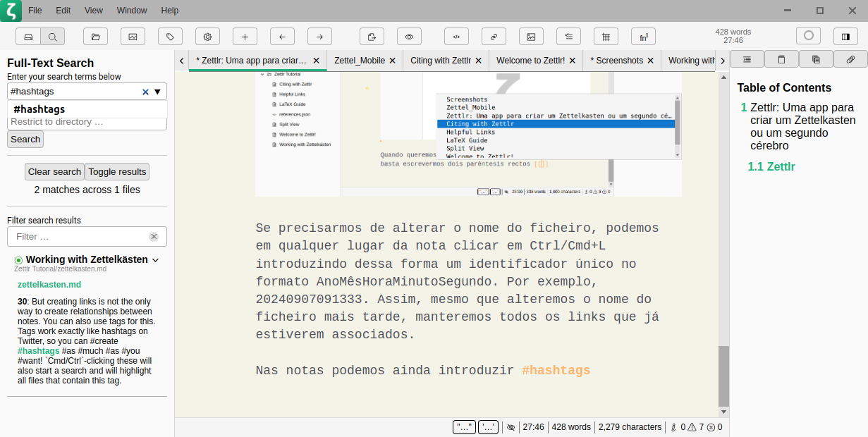The height and width of the screenshot is (437, 868).
Task: Navigate back with the left arrow
Action: coord(282,36)
